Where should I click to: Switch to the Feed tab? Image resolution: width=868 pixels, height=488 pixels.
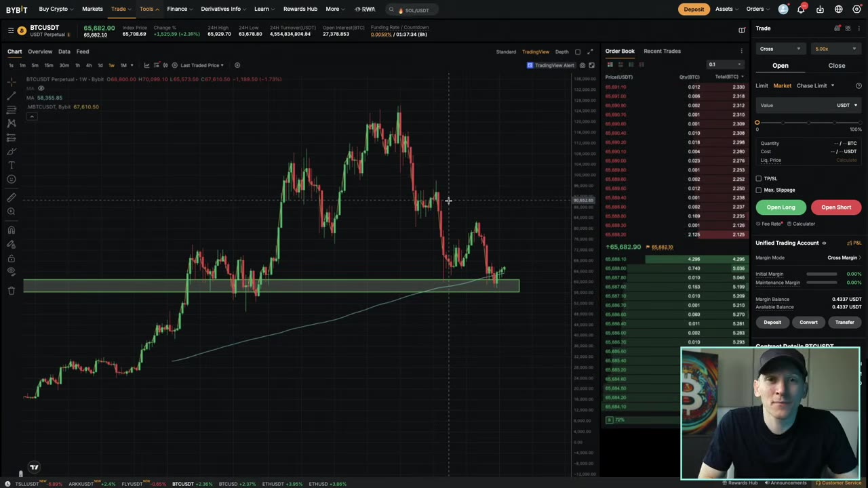point(83,52)
